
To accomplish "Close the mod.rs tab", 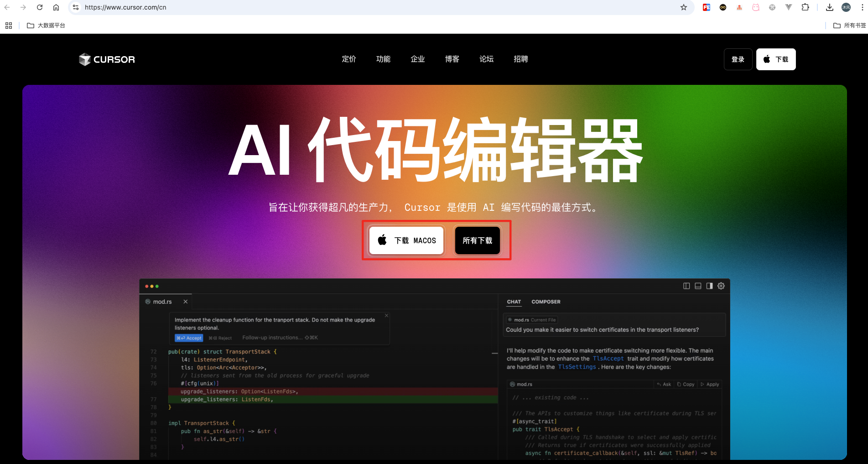I will tap(186, 302).
